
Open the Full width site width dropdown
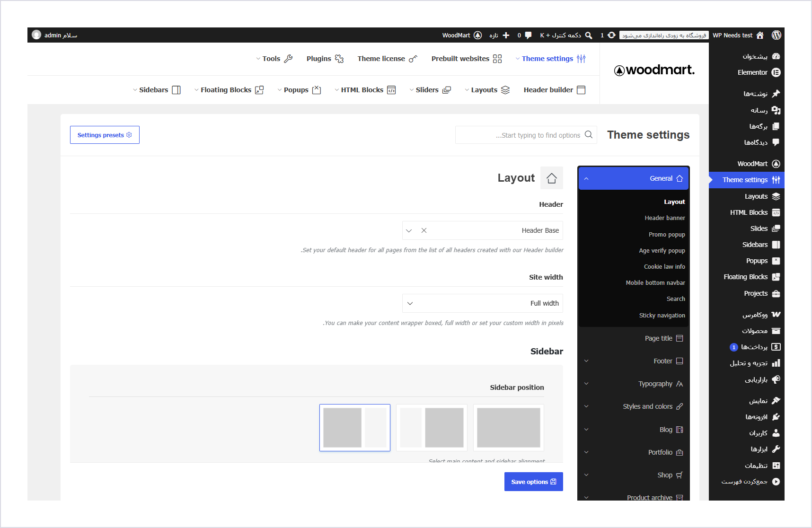coord(483,303)
